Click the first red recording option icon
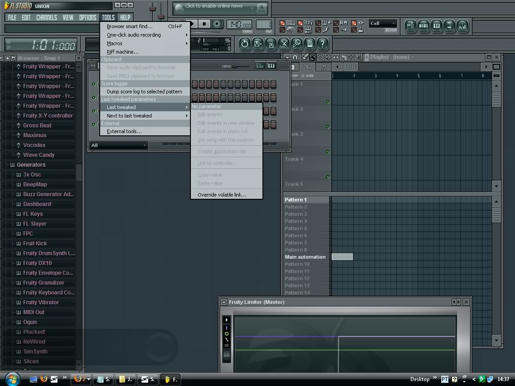Screen dimensions: 515x386 click(x=282, y=23)
